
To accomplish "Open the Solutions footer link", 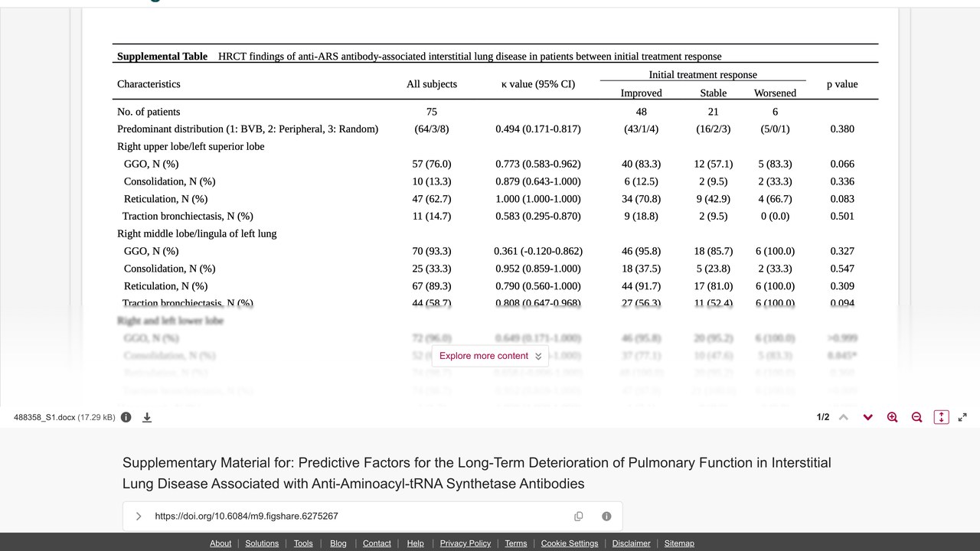I will coord(262,543).
